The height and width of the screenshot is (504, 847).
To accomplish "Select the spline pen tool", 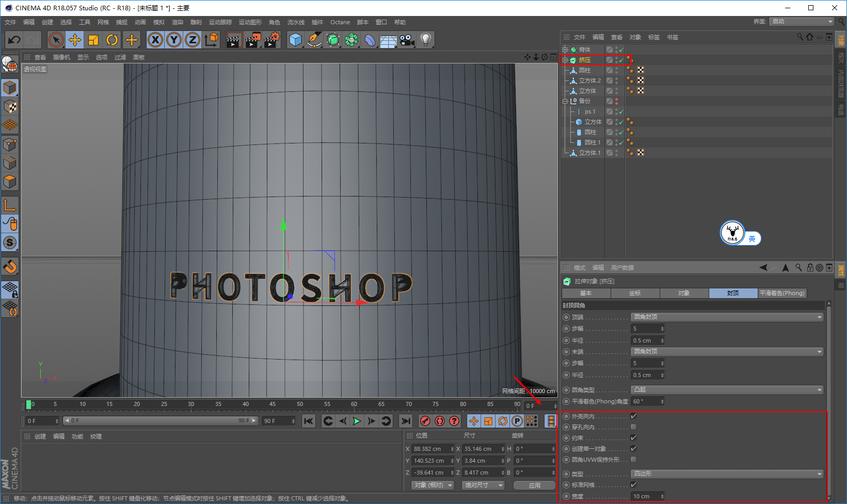I will pyautogui.click(x=314, y=40).
